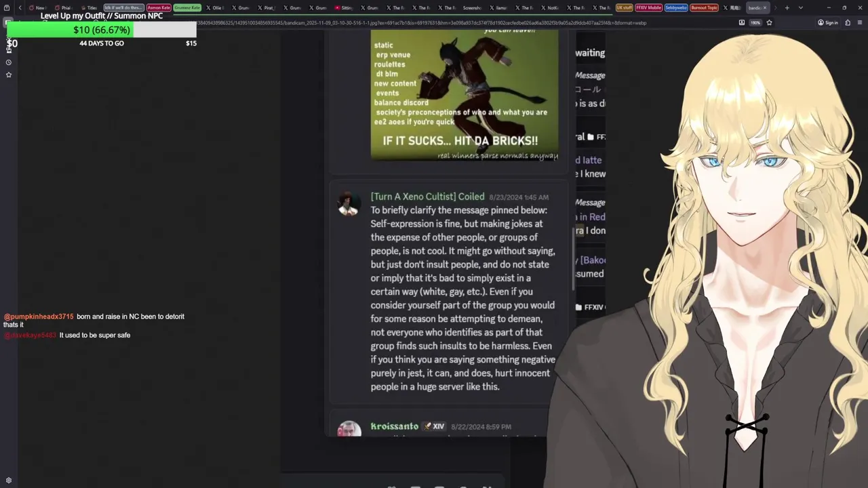Click the Kroissanto username
This screenshot has height=488, width=868.
395,426
